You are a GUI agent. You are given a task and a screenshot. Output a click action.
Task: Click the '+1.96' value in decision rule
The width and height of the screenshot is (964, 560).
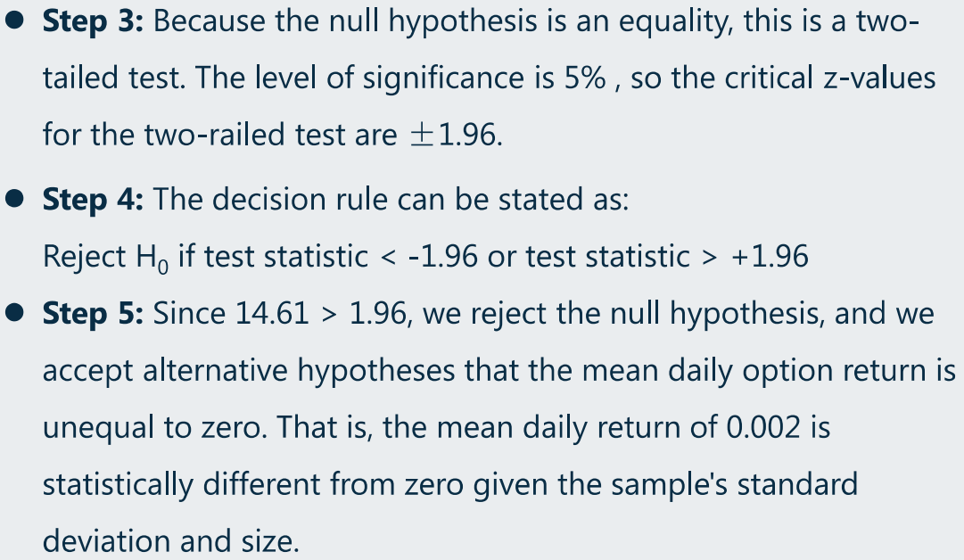[769, 256]
